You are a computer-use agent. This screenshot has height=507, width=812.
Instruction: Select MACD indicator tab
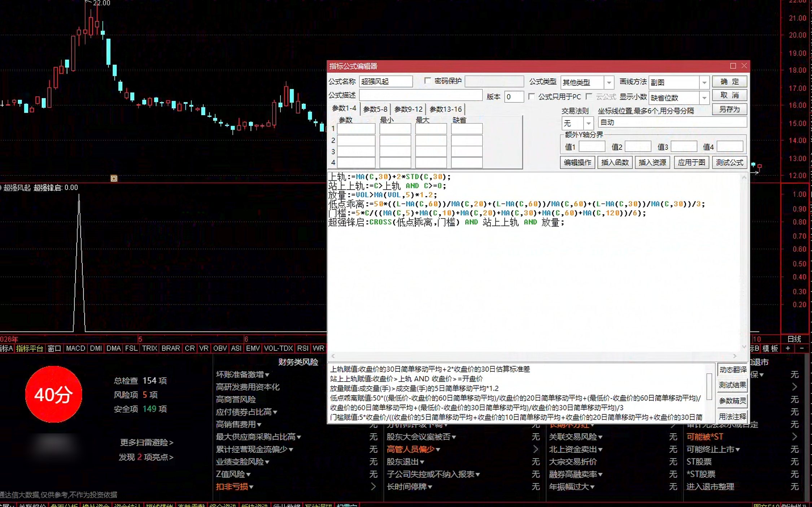coord(75,348)
